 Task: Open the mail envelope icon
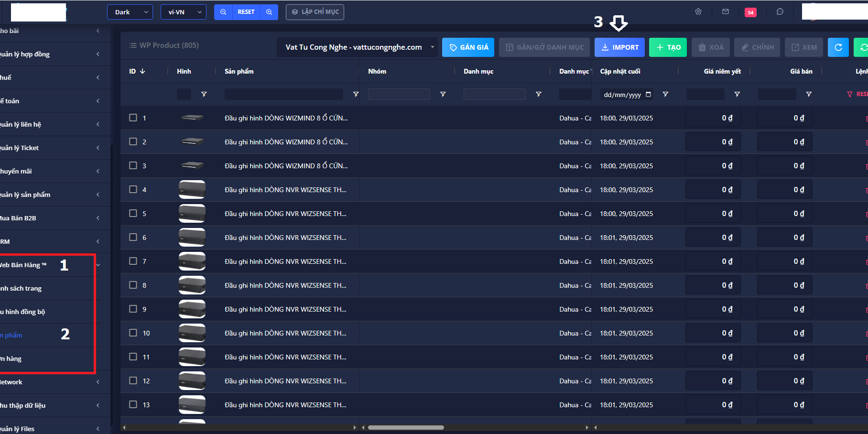pyautogui.click(x=726, y=12)
